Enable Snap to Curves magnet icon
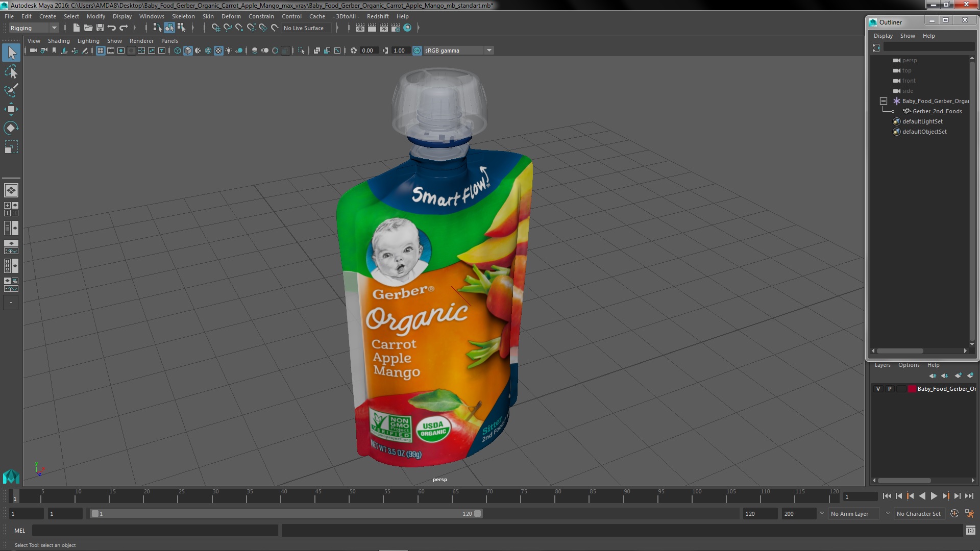 [227, 28]
